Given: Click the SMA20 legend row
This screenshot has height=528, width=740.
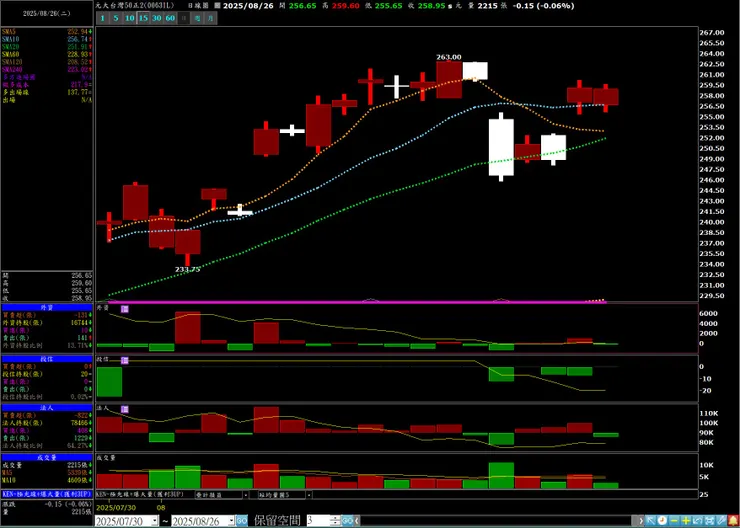Looking at the screenshot, I should click(x=47, y=47).
